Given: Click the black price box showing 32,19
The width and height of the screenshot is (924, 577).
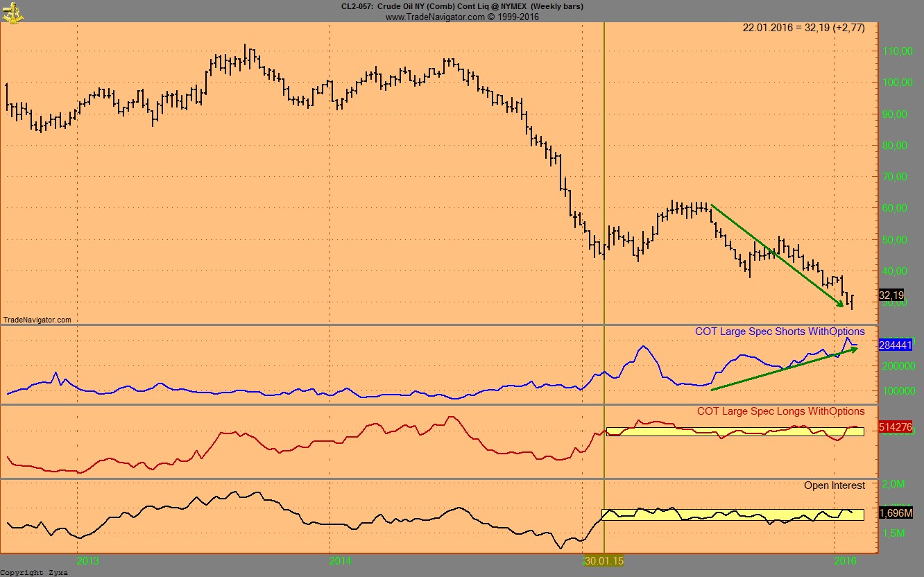Looking at the screenshot, I should point(891,295).
